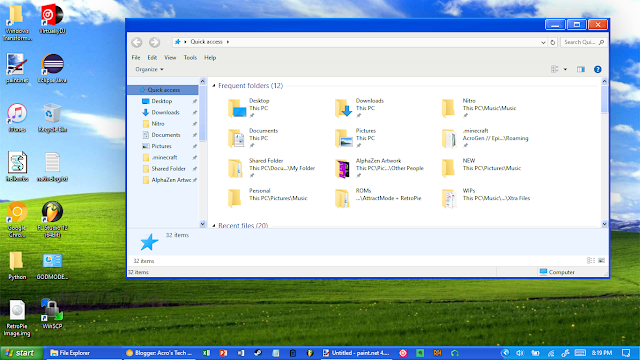Select the Shared Folder in Frequent folders
This screenshot has height=360, width=640.
click(x=271, y=168)
